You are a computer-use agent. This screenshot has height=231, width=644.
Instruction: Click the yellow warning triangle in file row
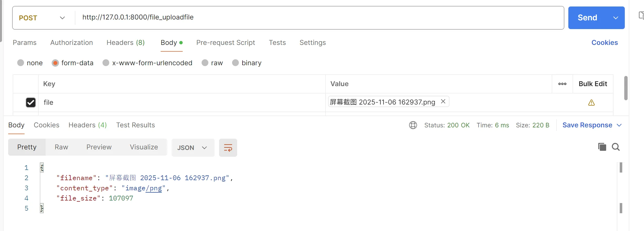point(591,103)
